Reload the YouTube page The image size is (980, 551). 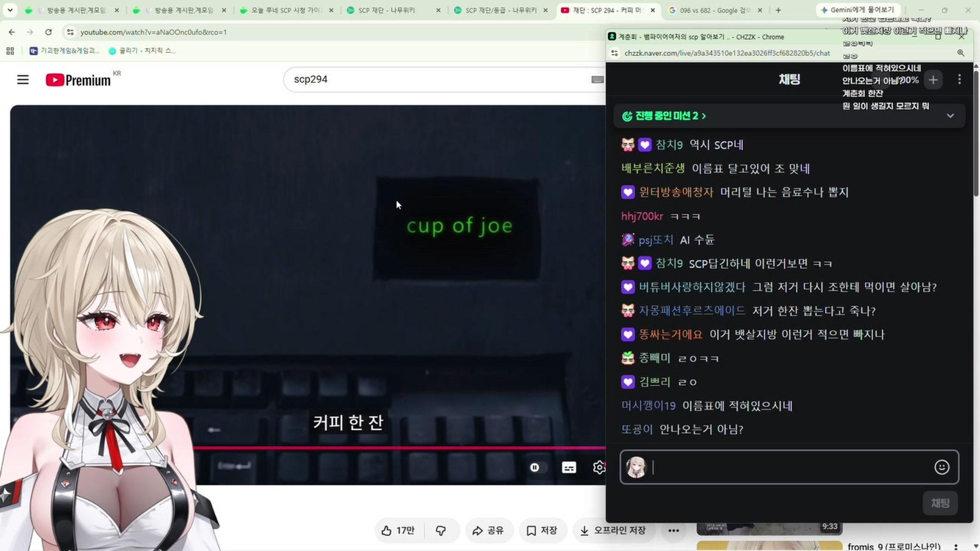point(49,32)
